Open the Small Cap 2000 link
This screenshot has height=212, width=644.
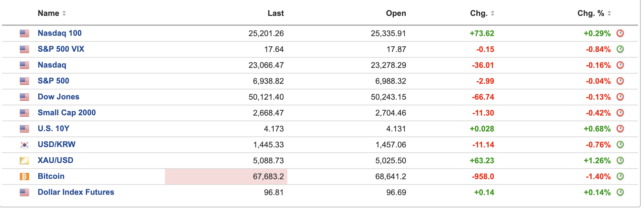coord(66,113)
